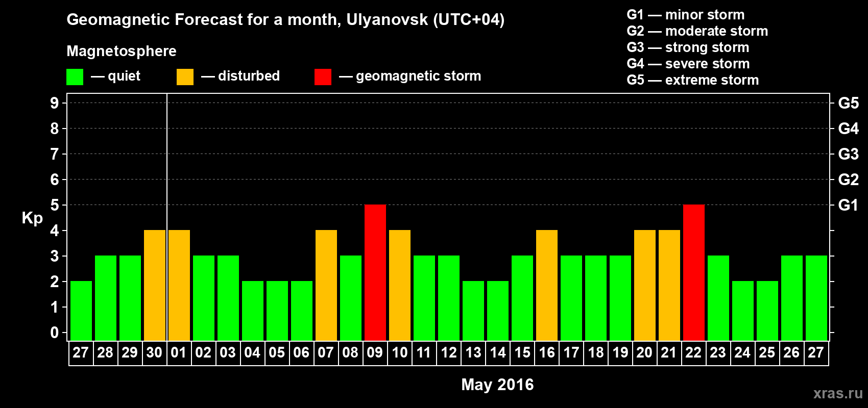Image resolution: width=868 pixels, height=408 pixels.
Task: Click the red geomagnetic storm legend swatch
Action: pyautogui.click(x=323, y=77)
